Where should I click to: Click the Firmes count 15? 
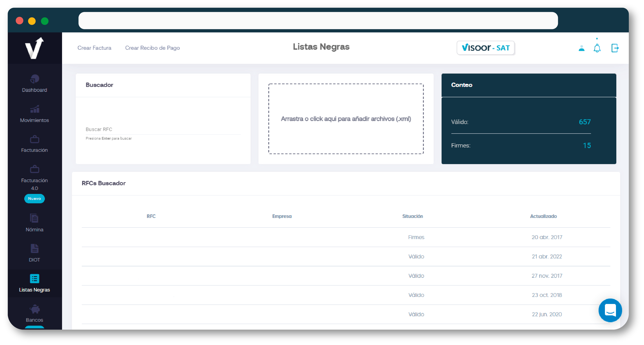(587, 146)
